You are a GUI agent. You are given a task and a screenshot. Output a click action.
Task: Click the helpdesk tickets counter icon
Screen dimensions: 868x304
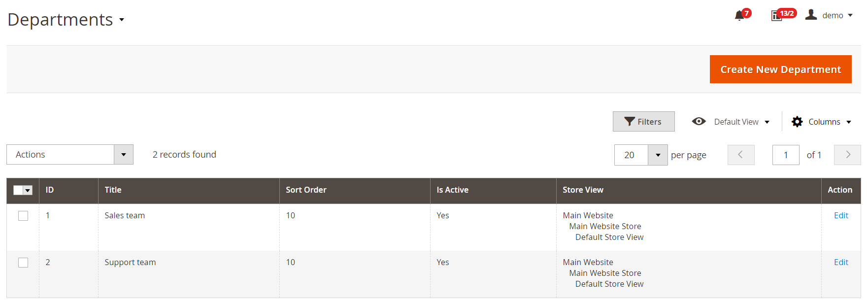point(776,16)
